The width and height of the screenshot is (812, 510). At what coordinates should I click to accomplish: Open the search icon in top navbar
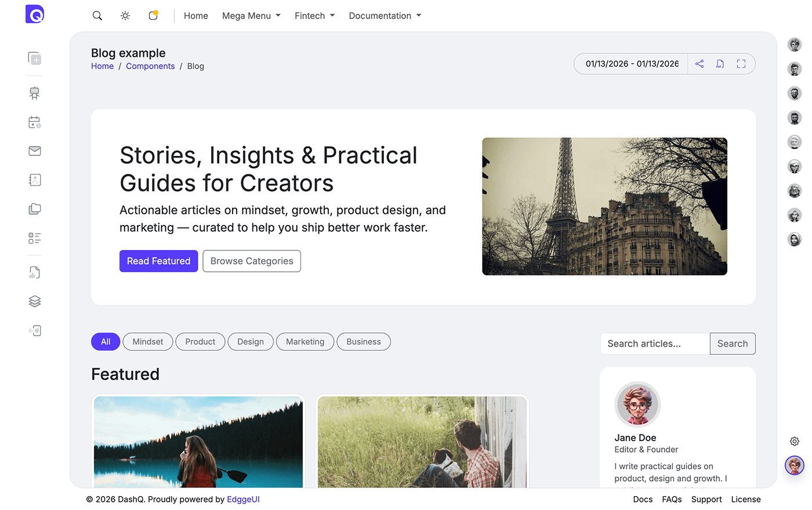(97, 16)
